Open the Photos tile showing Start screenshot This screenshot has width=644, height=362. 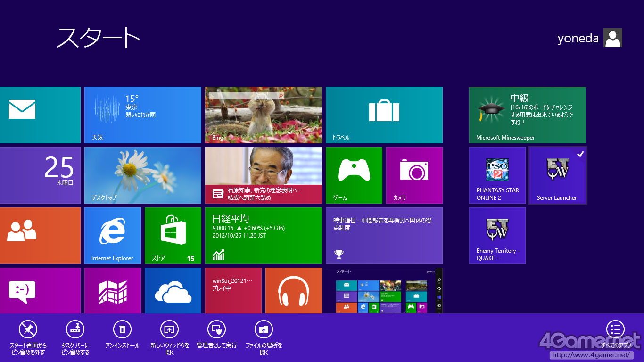pos(384,290)
